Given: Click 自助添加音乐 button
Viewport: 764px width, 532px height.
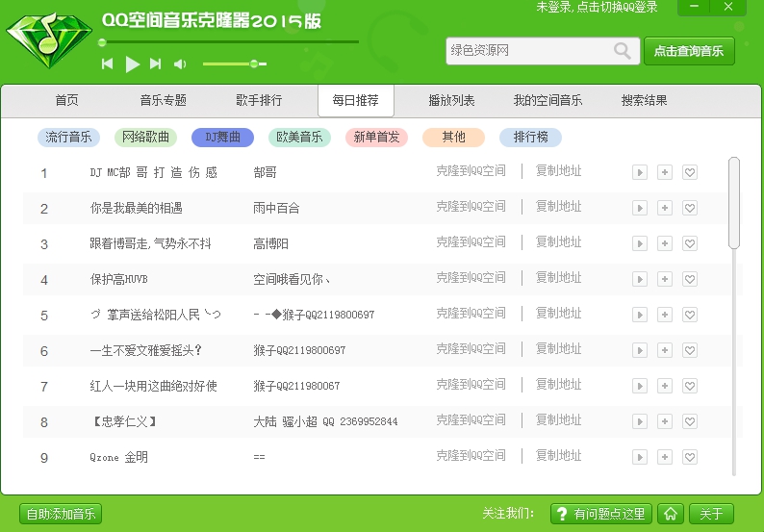Looking at the screenshot, I should (x=61, y=514).
